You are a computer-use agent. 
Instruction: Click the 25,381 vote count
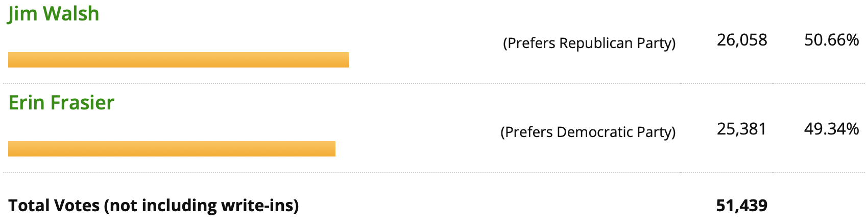[741, 129]
